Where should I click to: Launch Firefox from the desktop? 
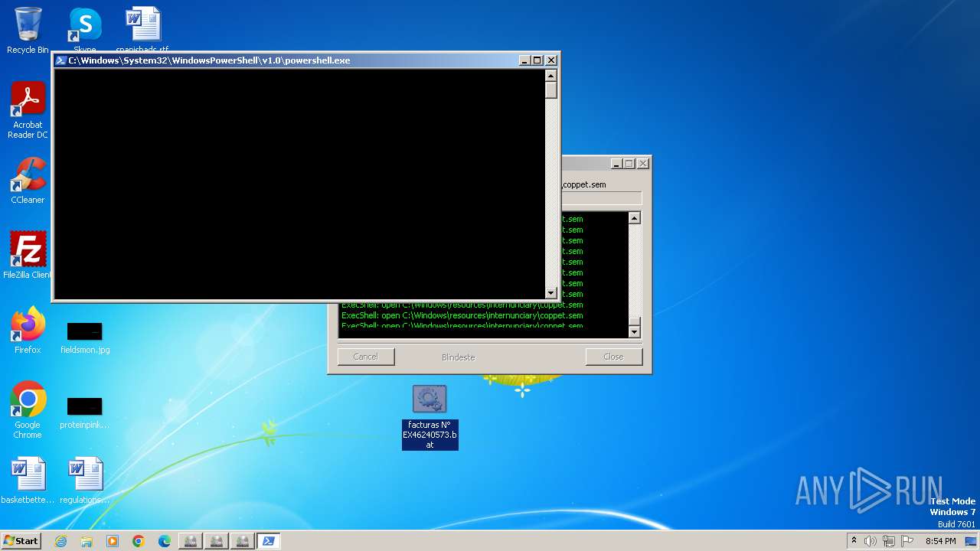click(x=28, y=330)
